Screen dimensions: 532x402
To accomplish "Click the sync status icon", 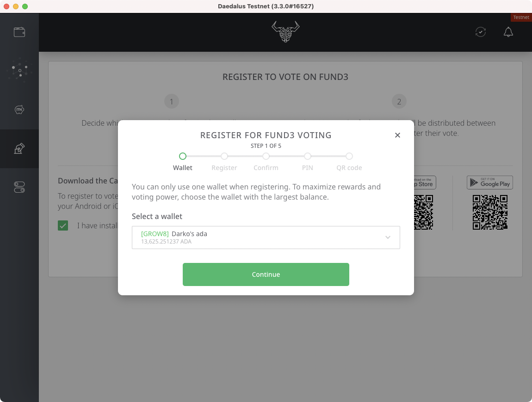I will click(x=481, y=32).
